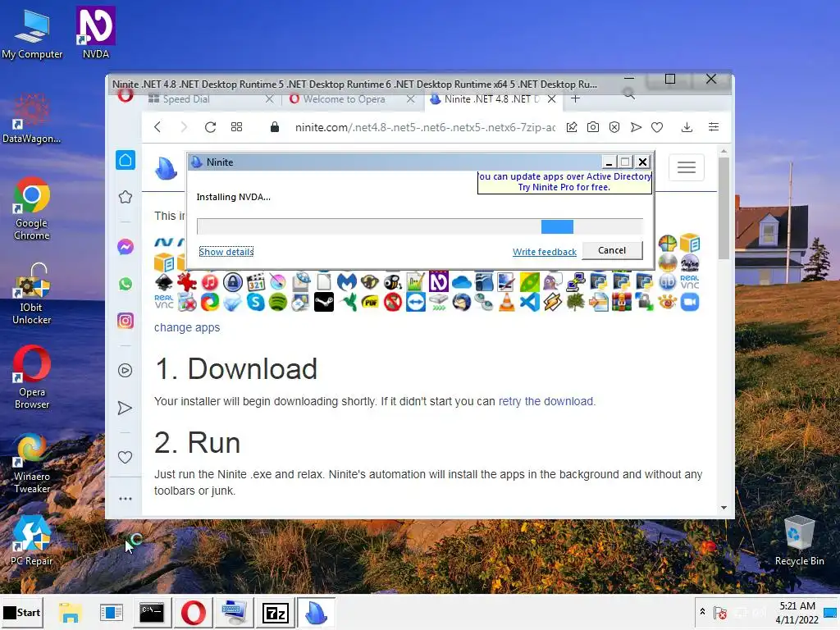The height and width of the screenshot is (630, 840).
Task: Open the Start menu
Action: coord(22,612)
